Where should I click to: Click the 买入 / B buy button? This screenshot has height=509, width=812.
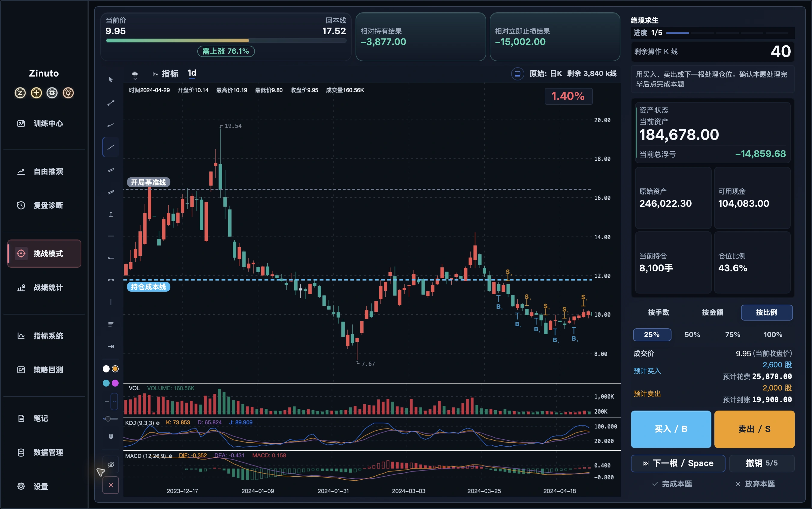coord(671,429)
